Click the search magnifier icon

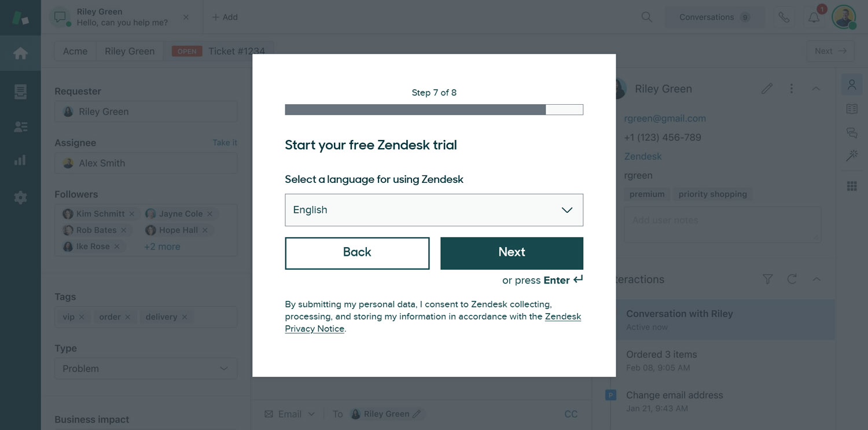tap(647, 17)
